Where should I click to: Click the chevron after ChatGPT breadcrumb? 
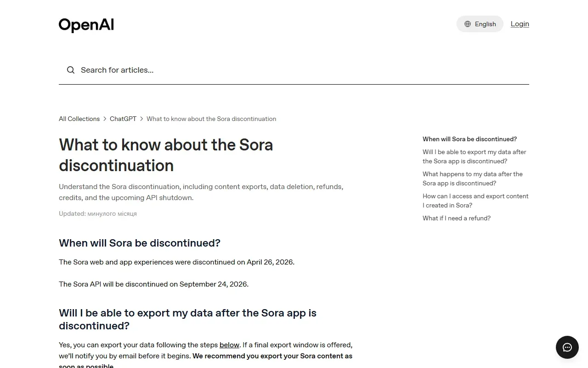point(141,119)
